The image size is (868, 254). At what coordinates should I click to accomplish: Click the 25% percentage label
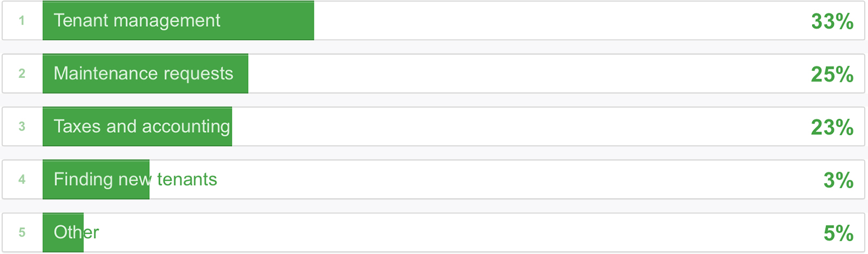pos(832,74)
